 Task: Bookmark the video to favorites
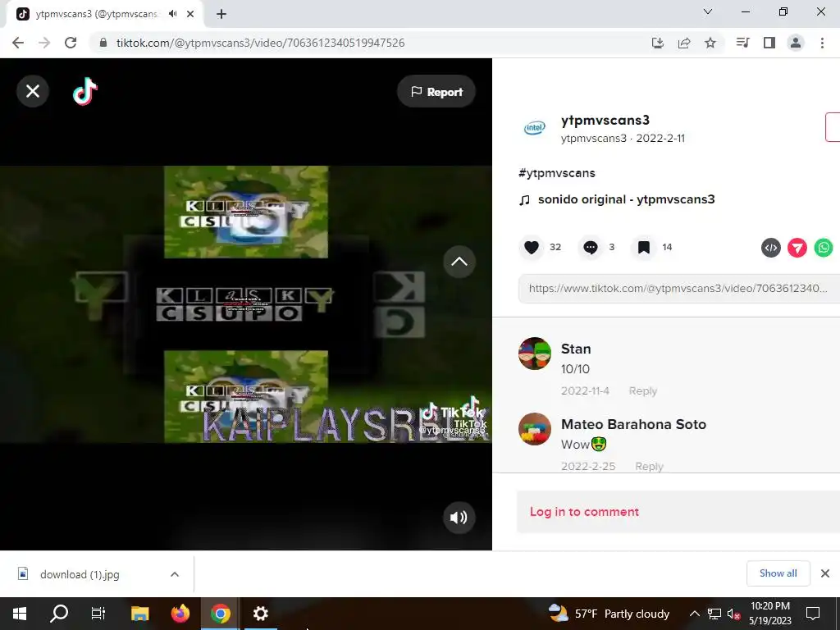(643, 247)
